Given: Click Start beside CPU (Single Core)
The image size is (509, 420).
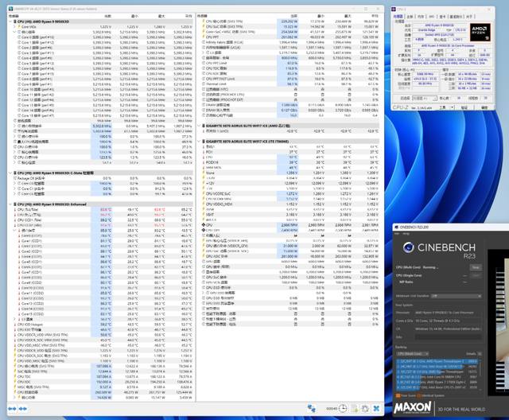Looking at the screenshot, I should pos(476,275).
